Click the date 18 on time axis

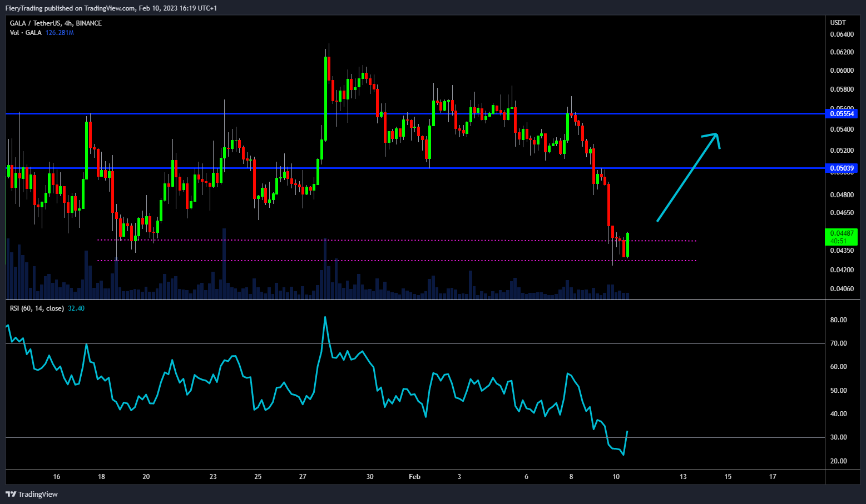click(x=101, y=477)
